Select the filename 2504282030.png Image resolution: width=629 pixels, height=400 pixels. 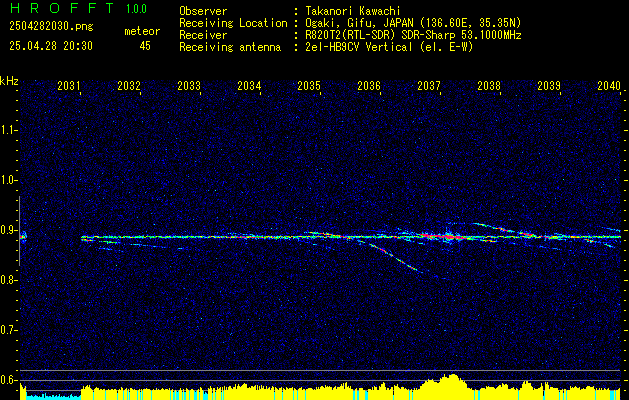point(51,27)
